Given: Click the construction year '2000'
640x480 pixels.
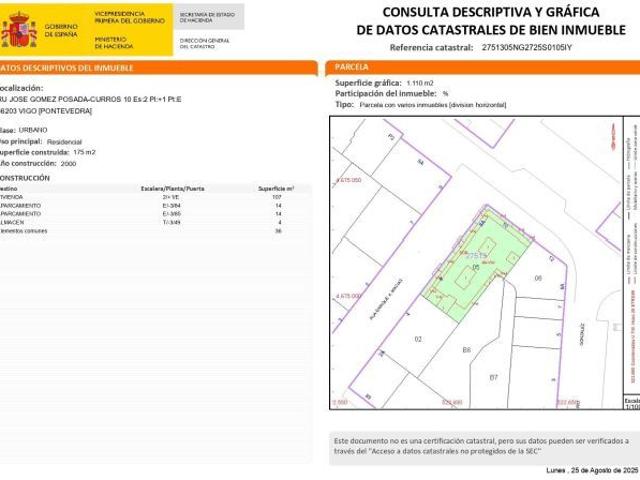Looking at the screenshot, I should (x=68, y=164).
